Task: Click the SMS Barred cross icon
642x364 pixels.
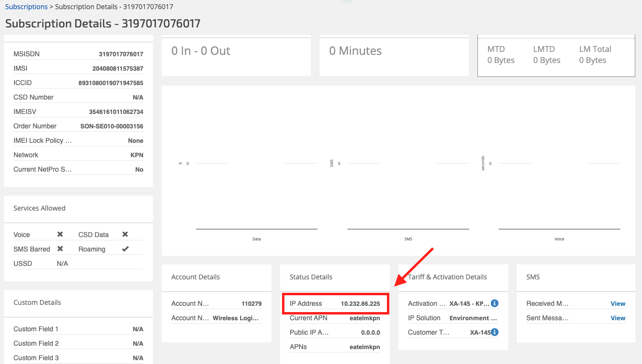Action: [x=60, y=249]
